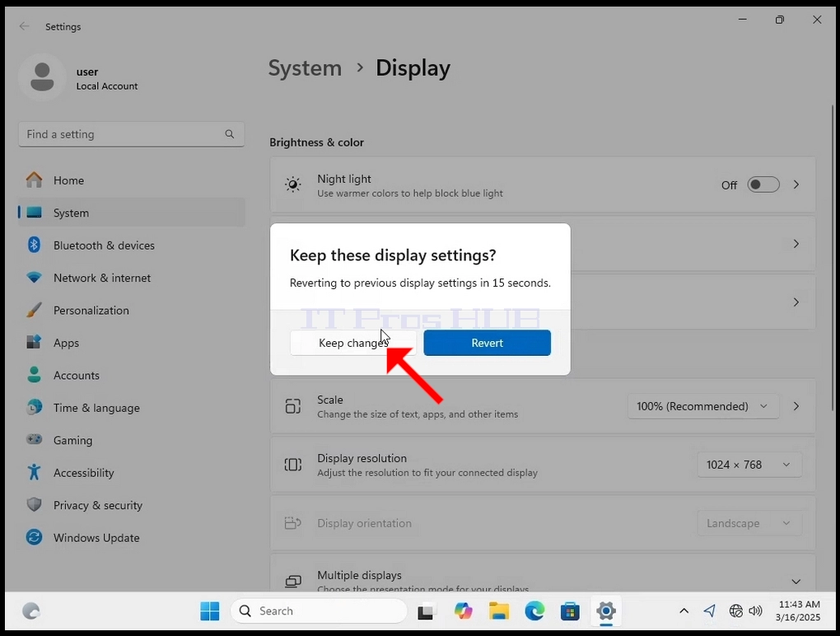
Task: Click the taskbar Search box
Action: point(320,610)
